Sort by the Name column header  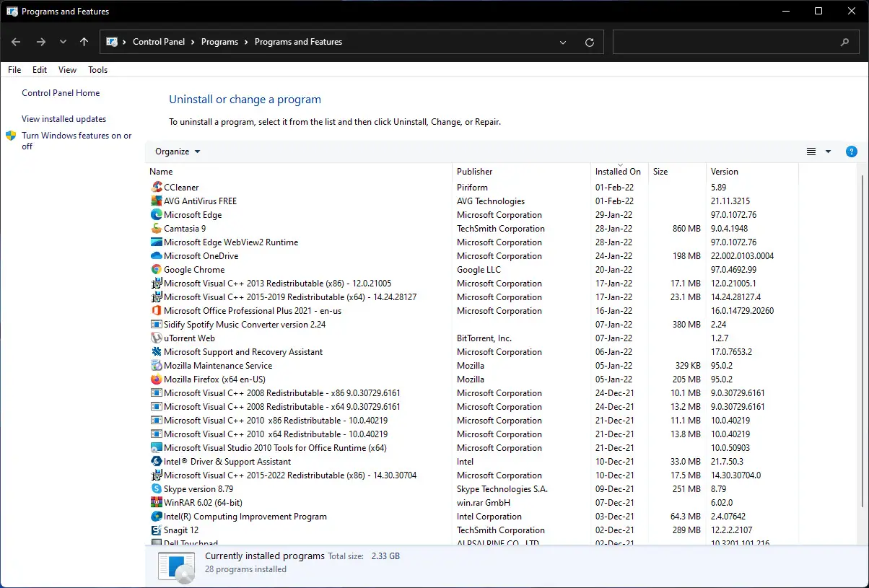(299, 172)
